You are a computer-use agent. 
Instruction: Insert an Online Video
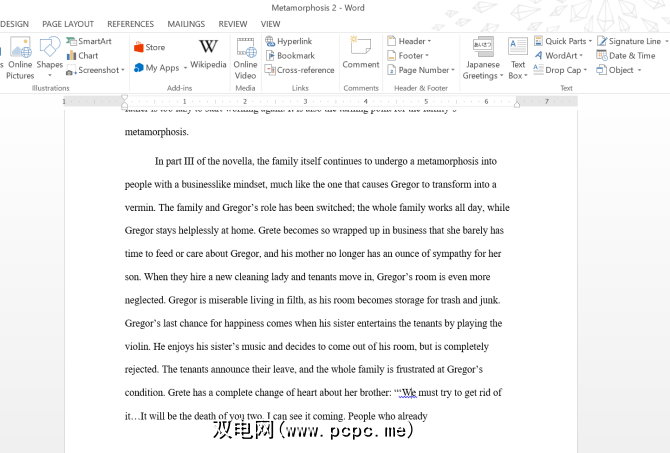pyautogui.click(x=245, y=59)
